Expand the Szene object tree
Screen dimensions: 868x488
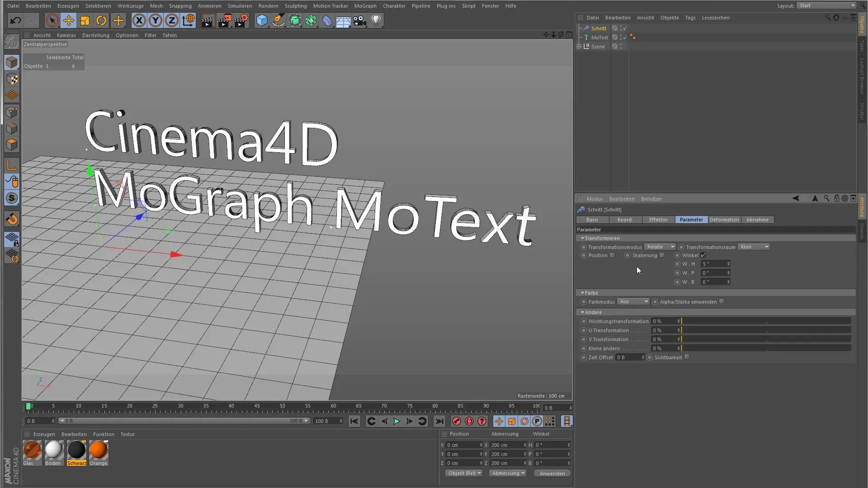coord(579,46)
